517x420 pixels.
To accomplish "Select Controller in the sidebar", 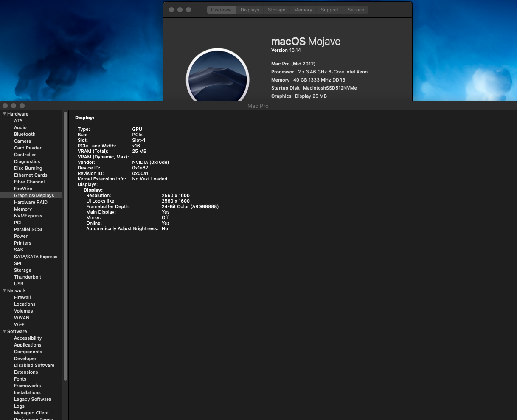I will pyautogui.click(x=25, y=155).
